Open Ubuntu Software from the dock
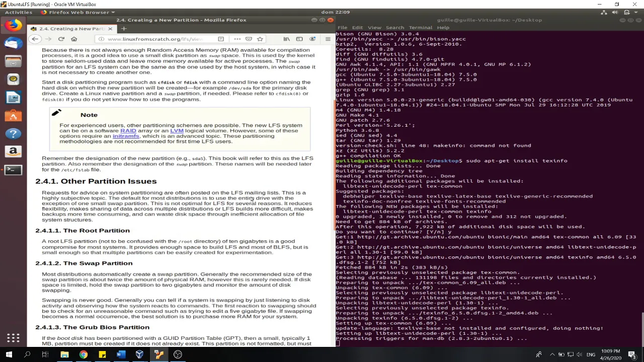644x362 pixels. click(14, 116)
